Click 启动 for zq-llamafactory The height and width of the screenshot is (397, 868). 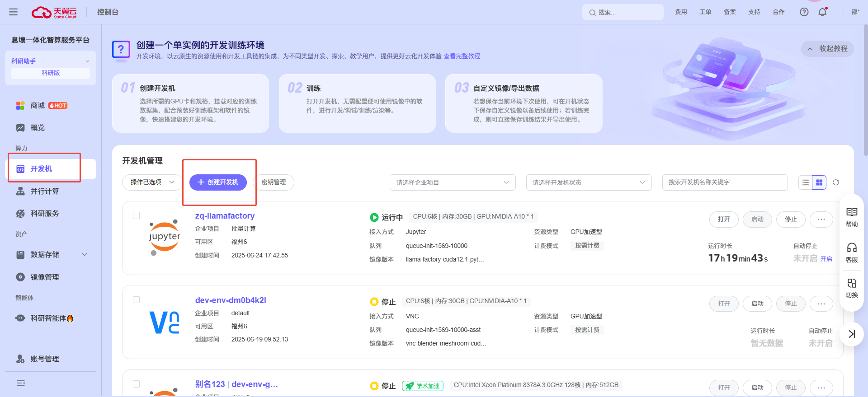[x=757, y=219]
